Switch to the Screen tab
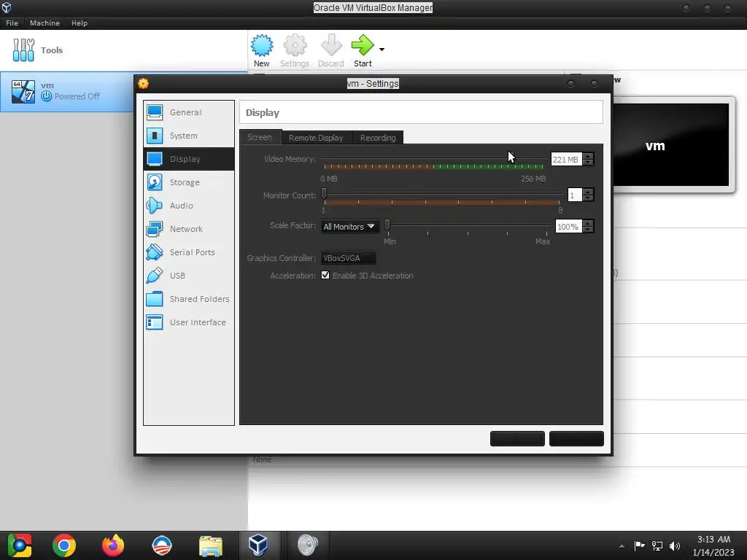747x560 pixels. tap(260, 137)
